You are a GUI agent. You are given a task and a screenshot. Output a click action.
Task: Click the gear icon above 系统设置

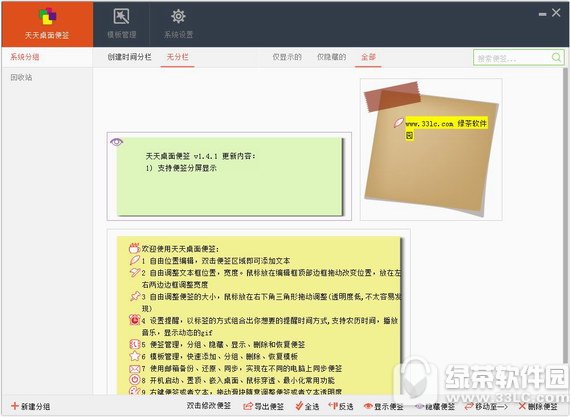pyautogui.click(x=178, y=16)
